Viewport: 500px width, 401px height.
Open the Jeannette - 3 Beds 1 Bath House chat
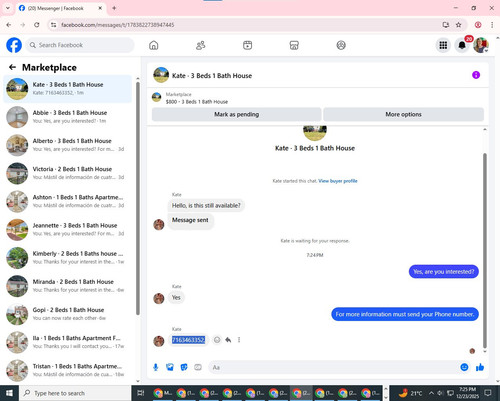point(68,230)
